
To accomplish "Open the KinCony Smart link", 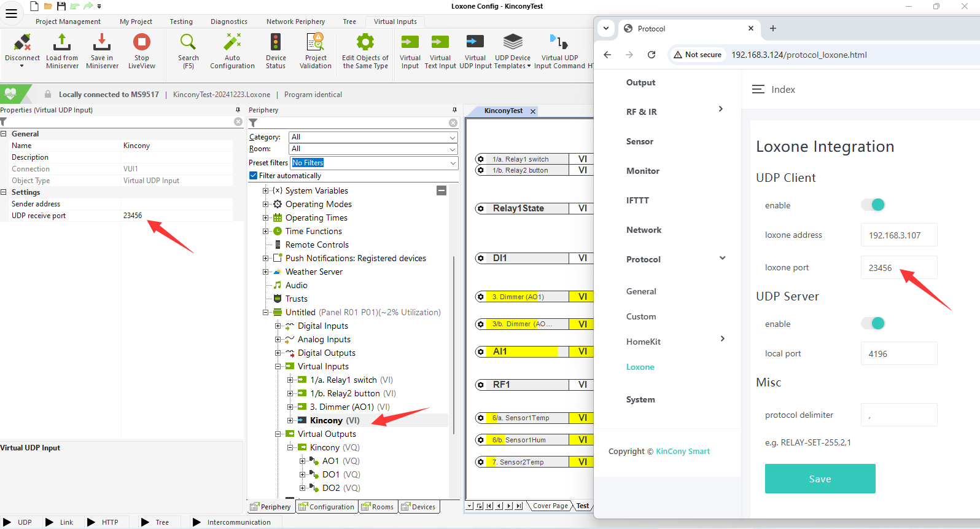I will (x=683, y=451).
